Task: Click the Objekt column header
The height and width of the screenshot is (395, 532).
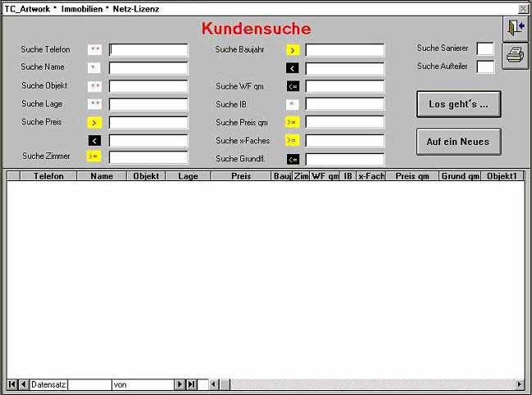Action: pos(146,176)
